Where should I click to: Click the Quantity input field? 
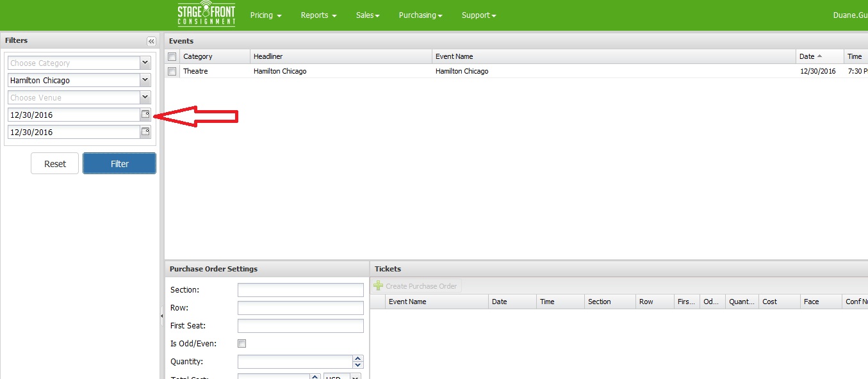click(295, 362)
